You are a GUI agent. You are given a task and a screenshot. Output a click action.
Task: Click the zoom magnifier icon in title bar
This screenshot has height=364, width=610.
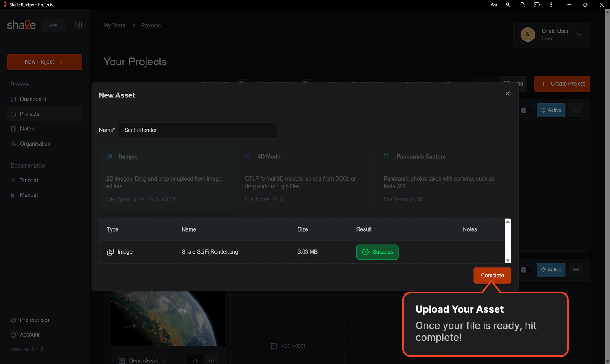point(508,5)
